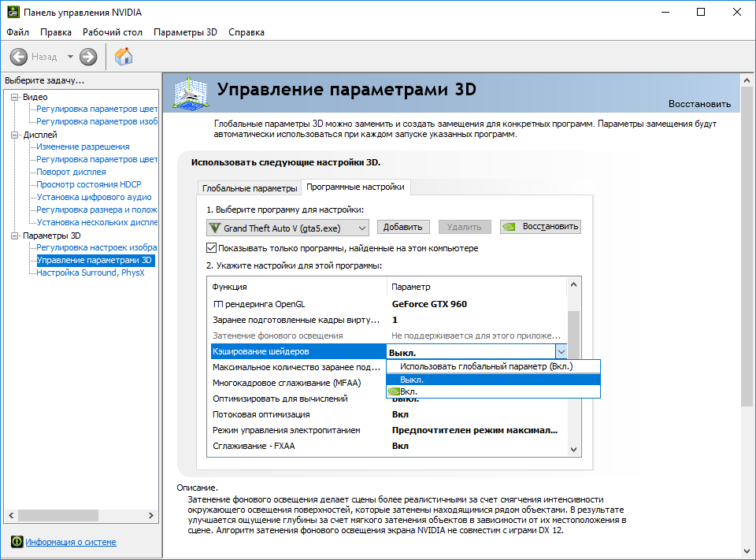Click the Forward arrow icon
The image size is (756, 560).
(88, 57)
